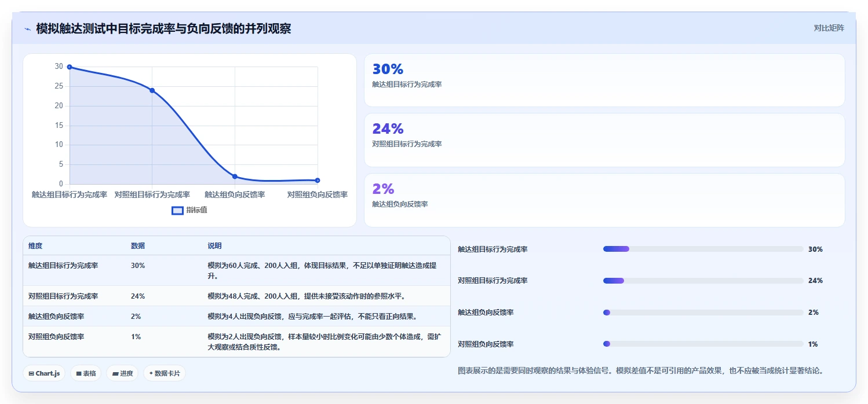Click the 24% label beside second progress bar

tap(815, 281)
